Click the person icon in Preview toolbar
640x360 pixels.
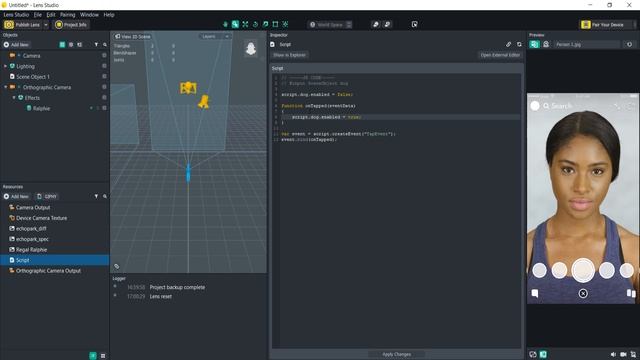coord(546,44)
